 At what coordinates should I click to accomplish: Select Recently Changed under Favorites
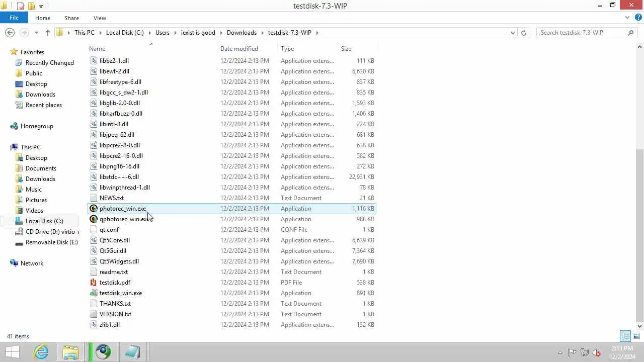pos(50,63)
